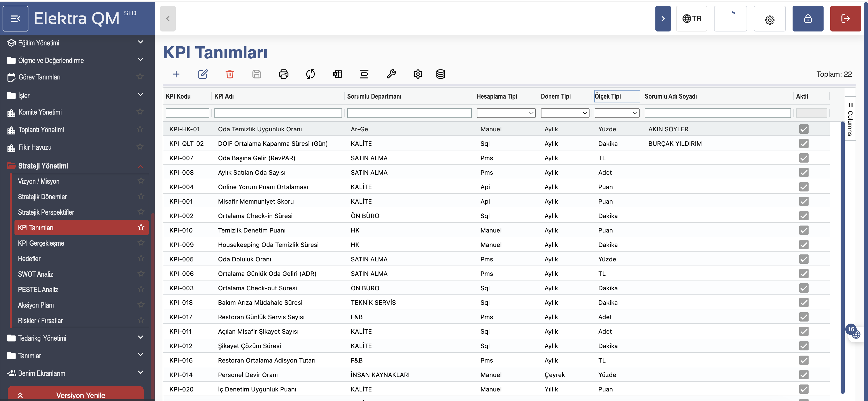Click the plus icon to add KPI

pos(176,74)
